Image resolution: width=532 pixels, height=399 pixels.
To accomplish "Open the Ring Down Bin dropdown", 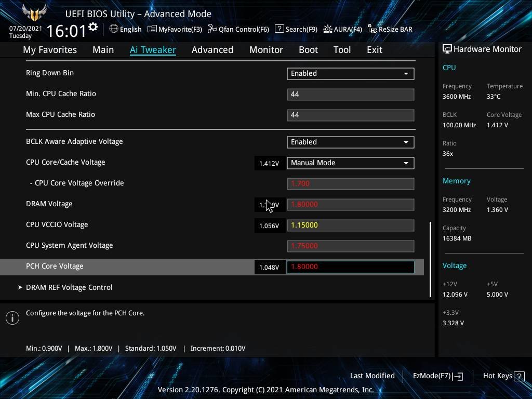I will (350, 73).
